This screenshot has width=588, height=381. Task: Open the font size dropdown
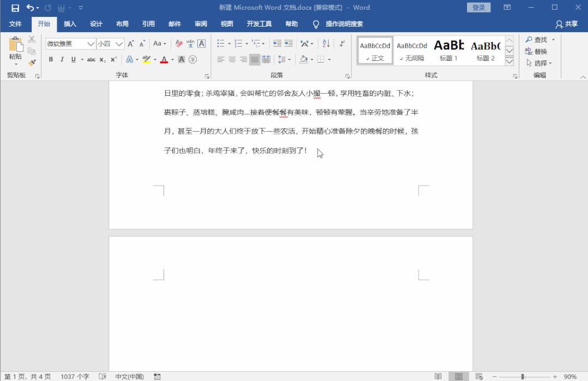[x=119, y=44]
